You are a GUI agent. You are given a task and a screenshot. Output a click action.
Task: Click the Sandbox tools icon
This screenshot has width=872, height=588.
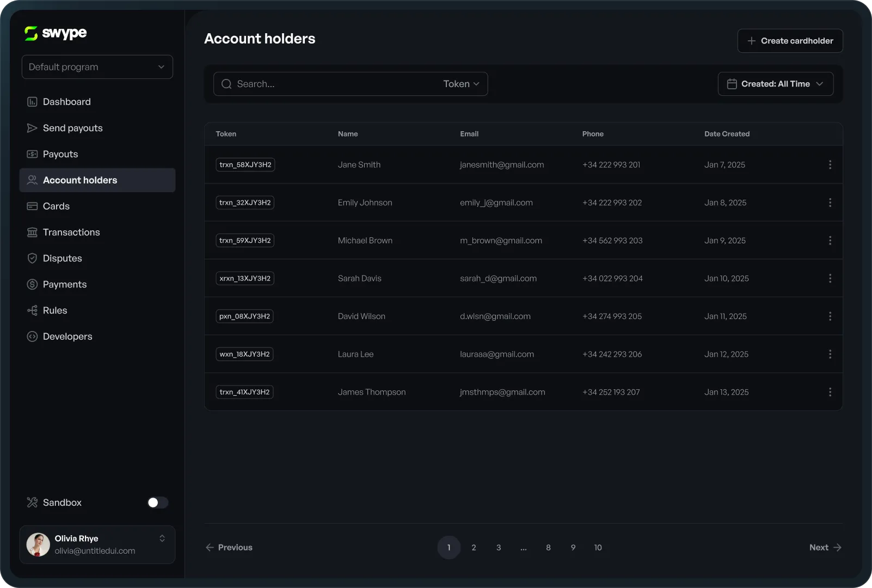coord(32,503)
